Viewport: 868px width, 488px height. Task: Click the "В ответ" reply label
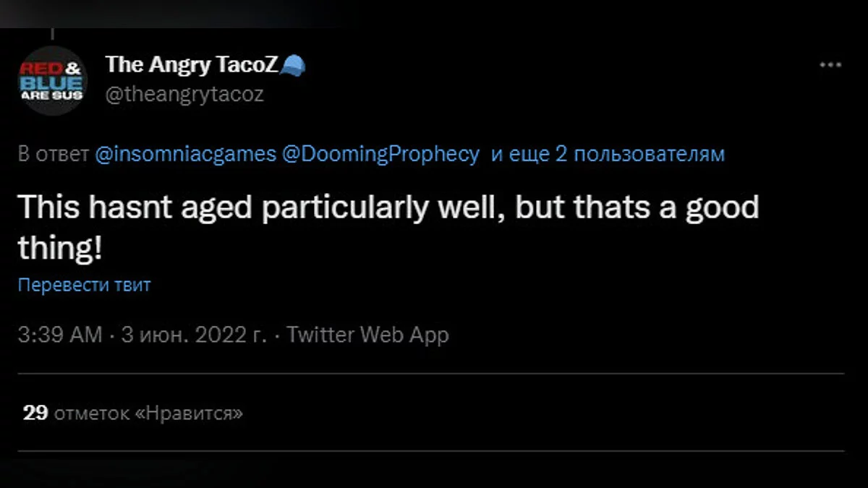(x=53, y=154)
